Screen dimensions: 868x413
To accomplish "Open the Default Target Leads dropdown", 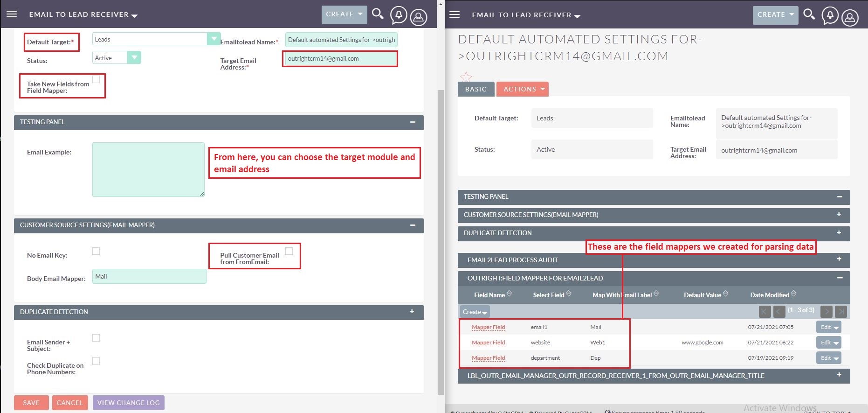I will point(214,39).
